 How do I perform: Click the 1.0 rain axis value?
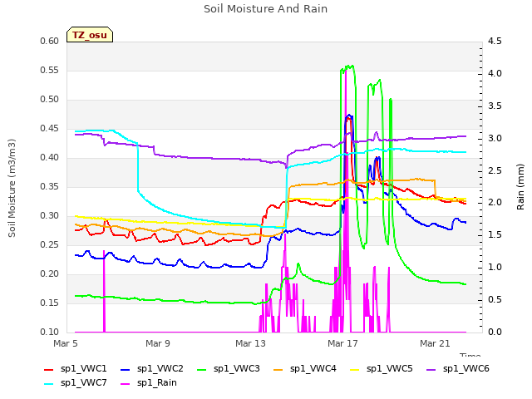495,268
